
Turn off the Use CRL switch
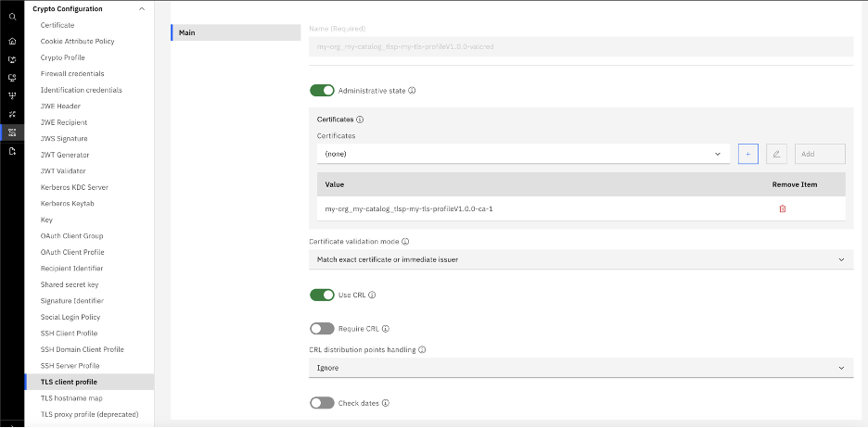click(x=322, y=295)
